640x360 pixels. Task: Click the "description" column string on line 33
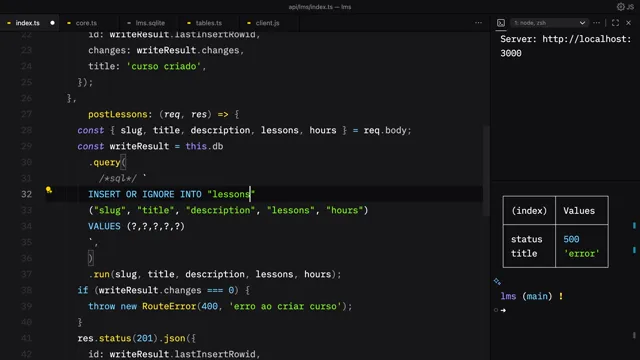click(220, 210)
